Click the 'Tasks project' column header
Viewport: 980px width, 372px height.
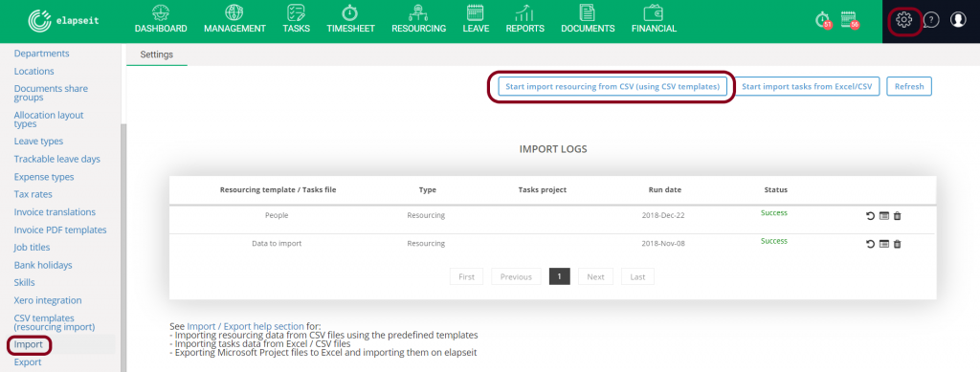(x=543, y=189)
